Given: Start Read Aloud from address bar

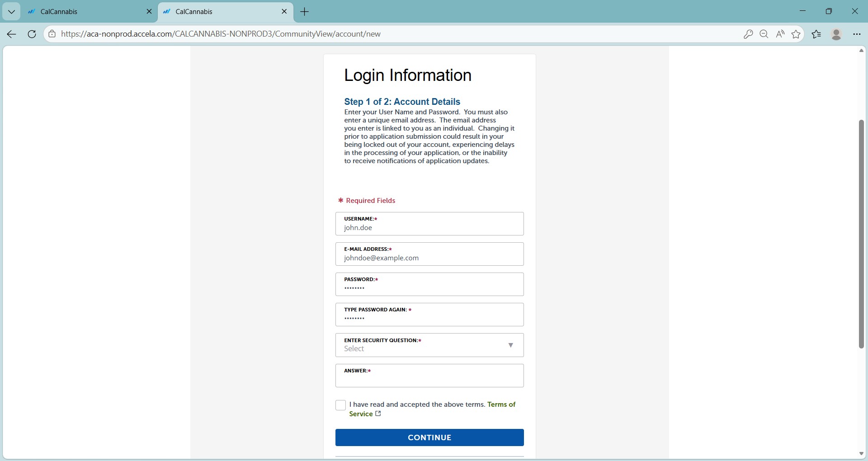Looking at the screenshot, I should (x=780, y=34).
